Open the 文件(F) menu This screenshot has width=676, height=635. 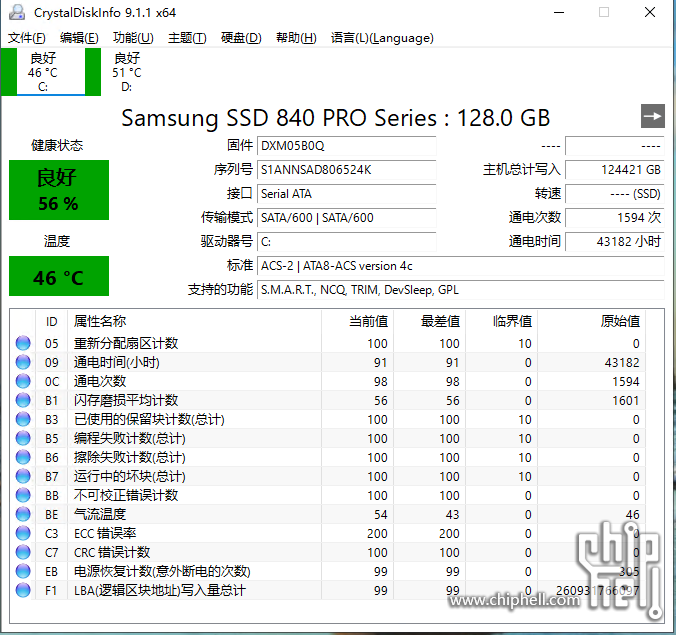coord(27,38)
